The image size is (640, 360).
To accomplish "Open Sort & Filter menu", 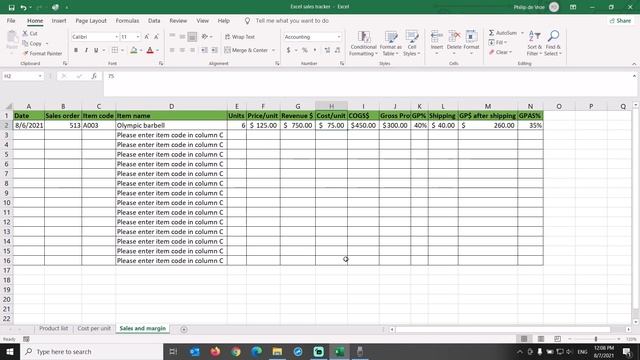I will pos(534,43).
